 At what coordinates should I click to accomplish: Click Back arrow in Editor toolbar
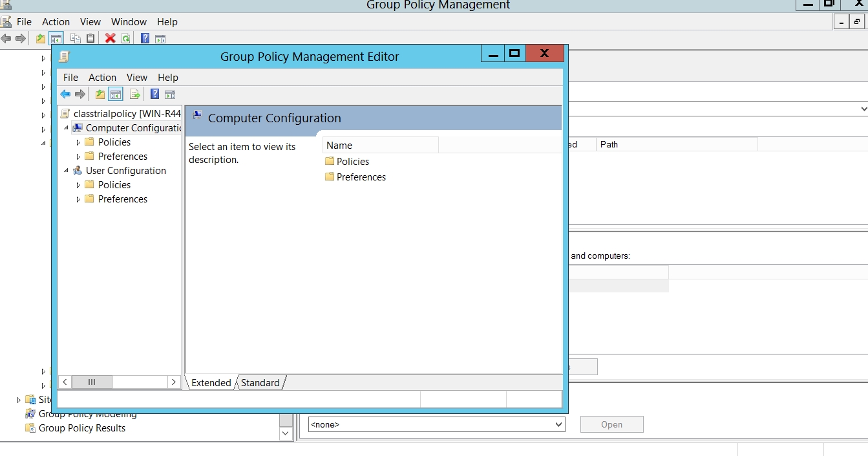click(65, 94)
